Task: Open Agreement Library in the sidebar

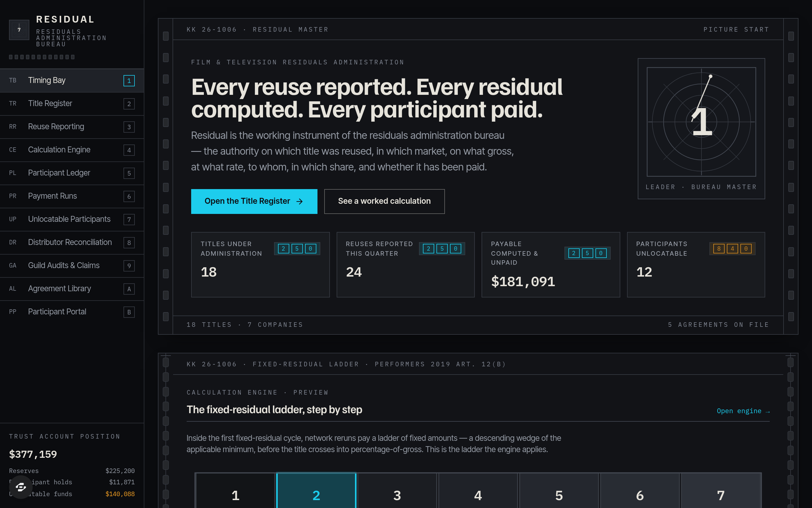Action: click(x=72, y=289)
